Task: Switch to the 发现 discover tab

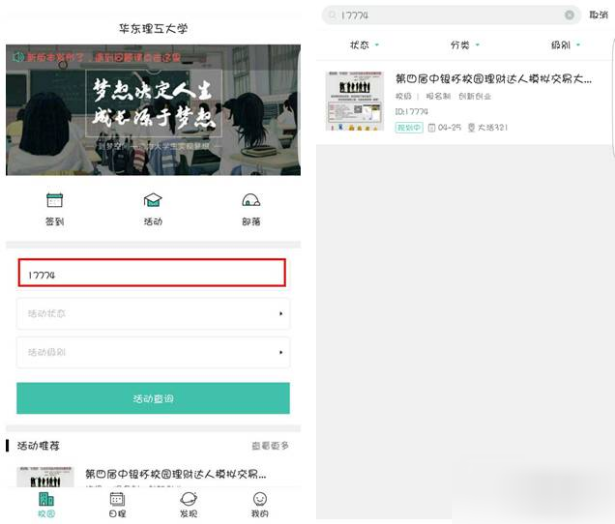Action: [x=189, y=505]
